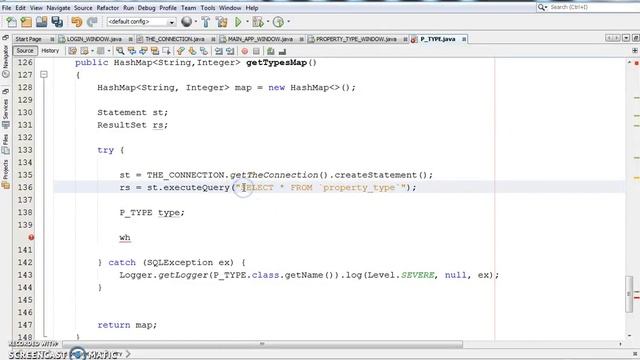Click the Redo toolbar icon
The image size is (640, 360).
click(x=92, y=22)
